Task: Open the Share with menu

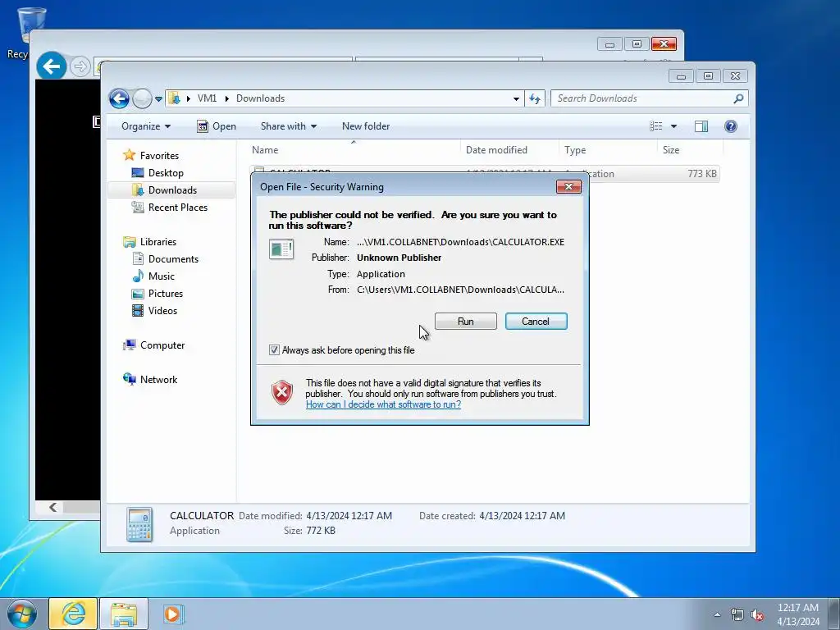Action: pyautogui.click(x=288, y=126)
